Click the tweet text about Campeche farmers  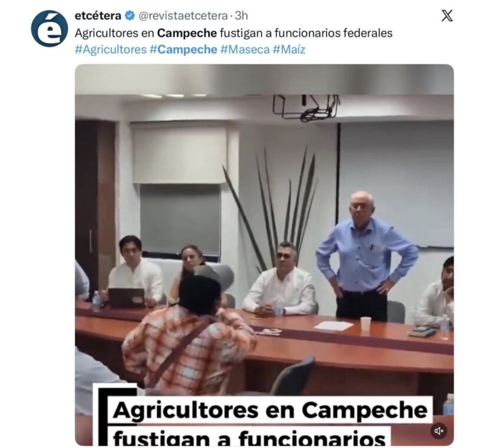pos(233,33)
